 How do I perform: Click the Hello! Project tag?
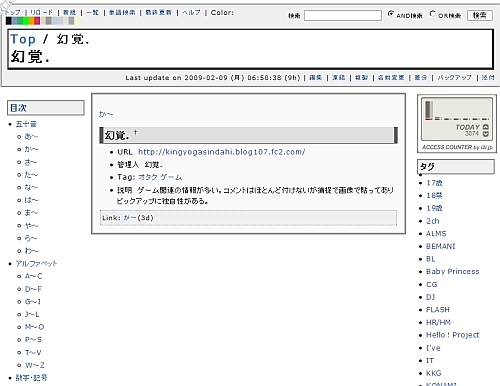click(453, 335)
